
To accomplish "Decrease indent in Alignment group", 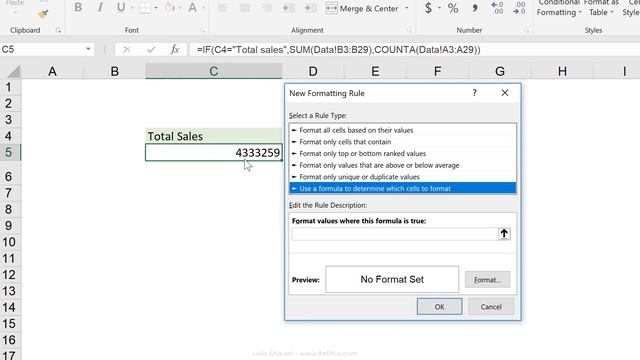I will click(289, 8).
